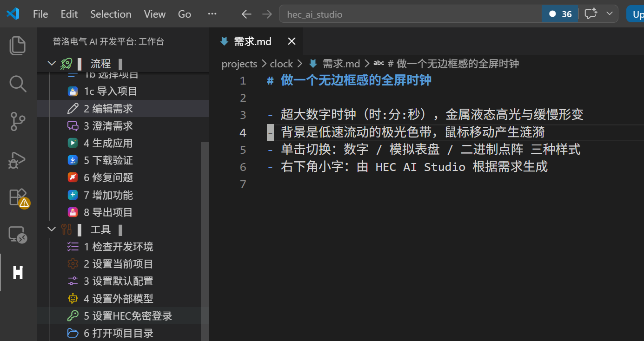Click the pencil icon for 编辑需求
Screen dimensions: 644x341
(73, 109)
